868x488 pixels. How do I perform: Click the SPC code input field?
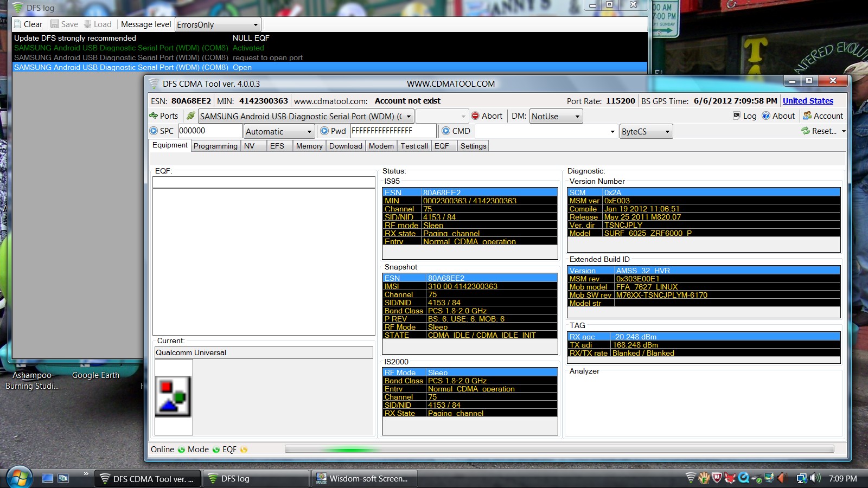point(209,131)
